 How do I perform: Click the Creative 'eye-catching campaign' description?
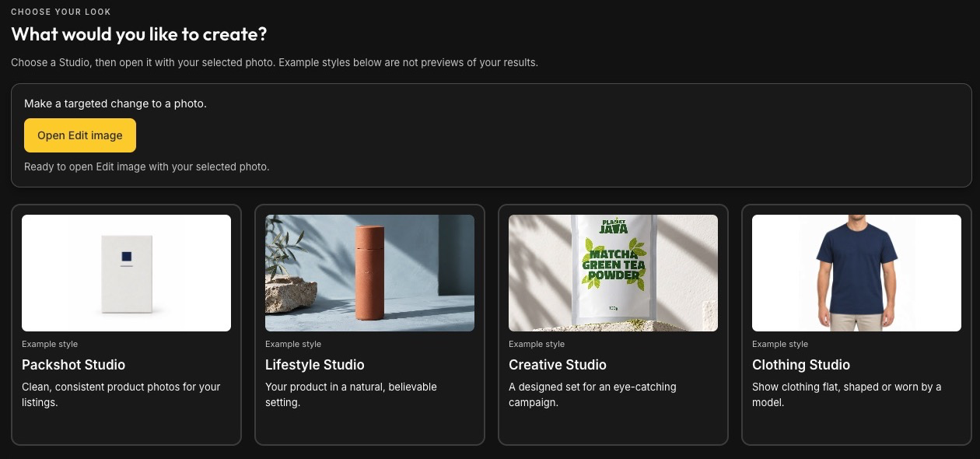tap(593, 394)
